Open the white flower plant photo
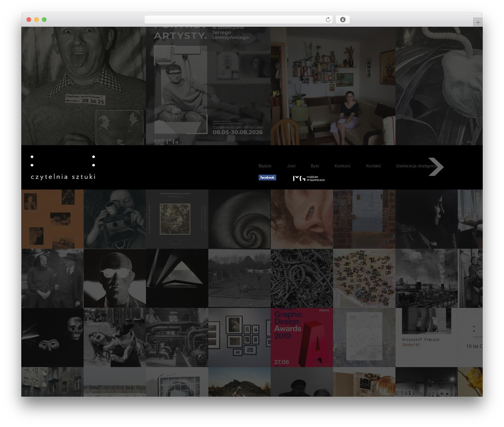This screenshot has height=427, width=504. point(439,86)
